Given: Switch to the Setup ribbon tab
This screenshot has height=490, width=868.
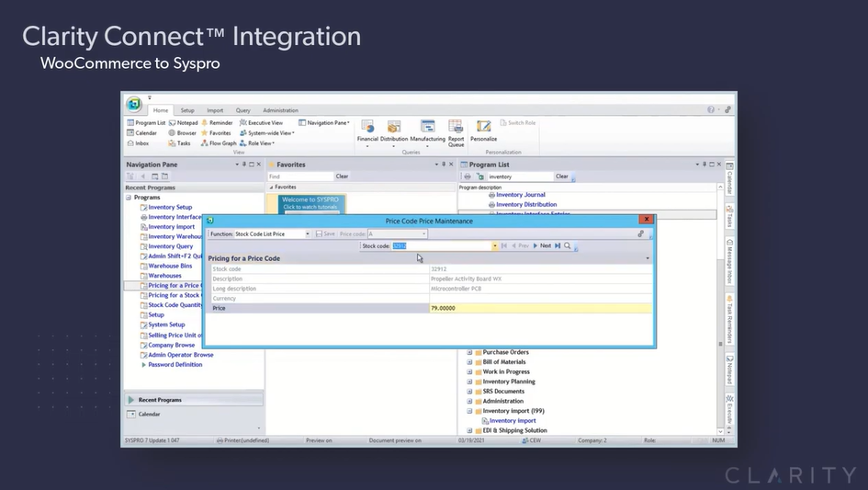Looking at the screenshot, I should coord(187,110).
